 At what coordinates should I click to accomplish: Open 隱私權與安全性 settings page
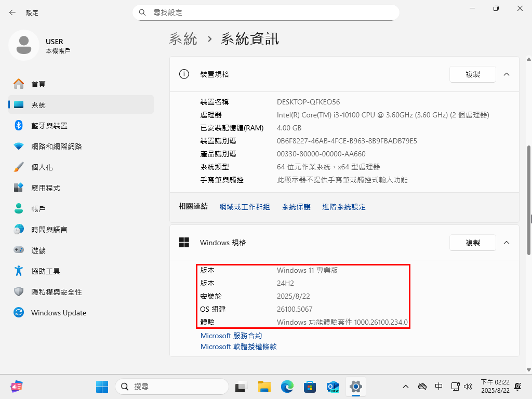coord(56,292)
